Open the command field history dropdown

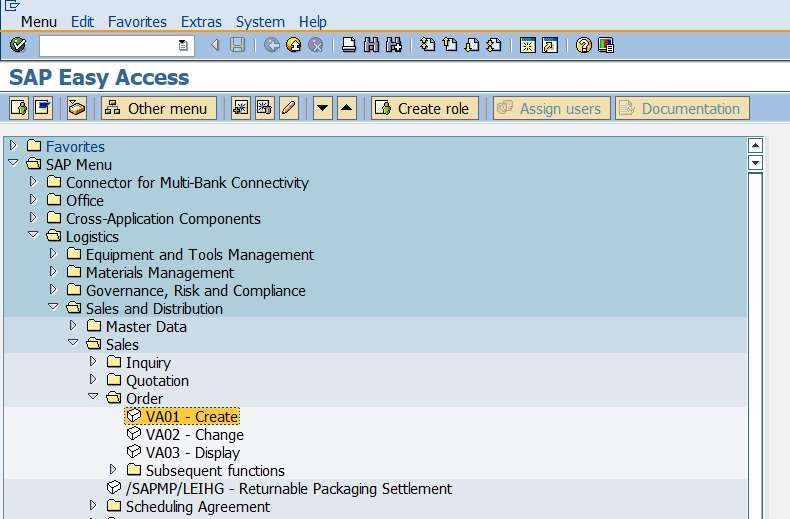[183, 45]
